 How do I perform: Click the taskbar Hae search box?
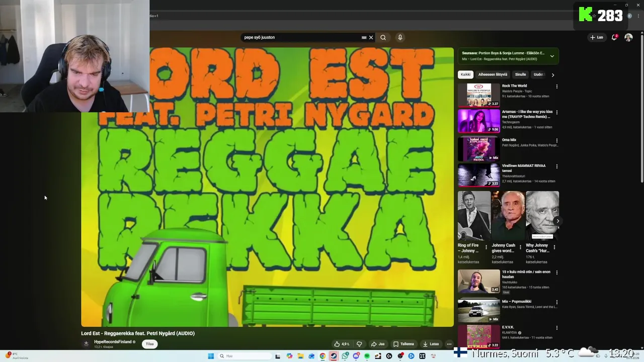click(x=244, y=356)
